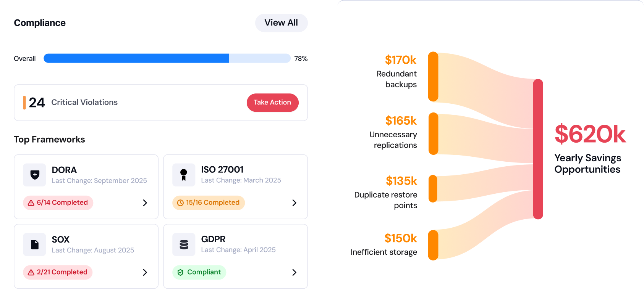Select the DORA shield icon
The image size is (644, 307).
click(34, 175)
